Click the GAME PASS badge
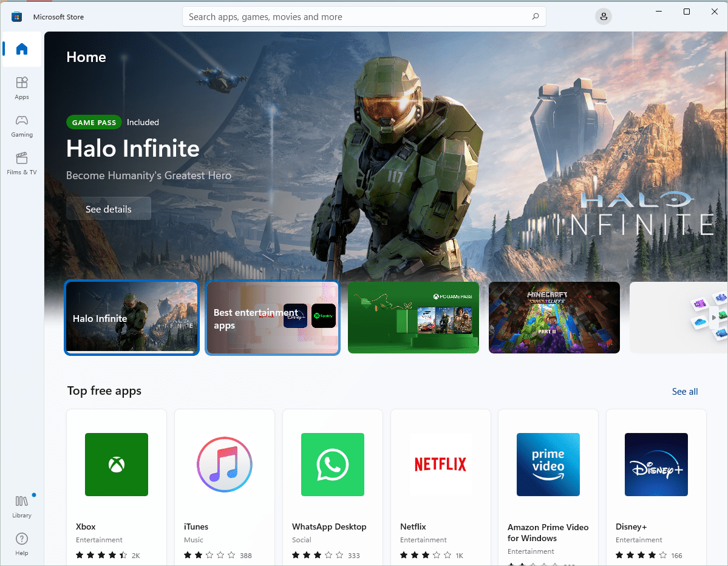The width and height of the screenshot is (728, 566). [94, 122]
